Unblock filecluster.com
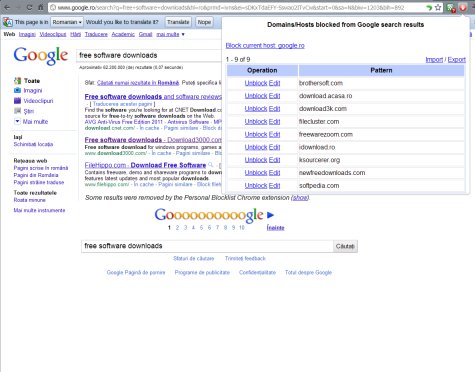 click(256, 122)
